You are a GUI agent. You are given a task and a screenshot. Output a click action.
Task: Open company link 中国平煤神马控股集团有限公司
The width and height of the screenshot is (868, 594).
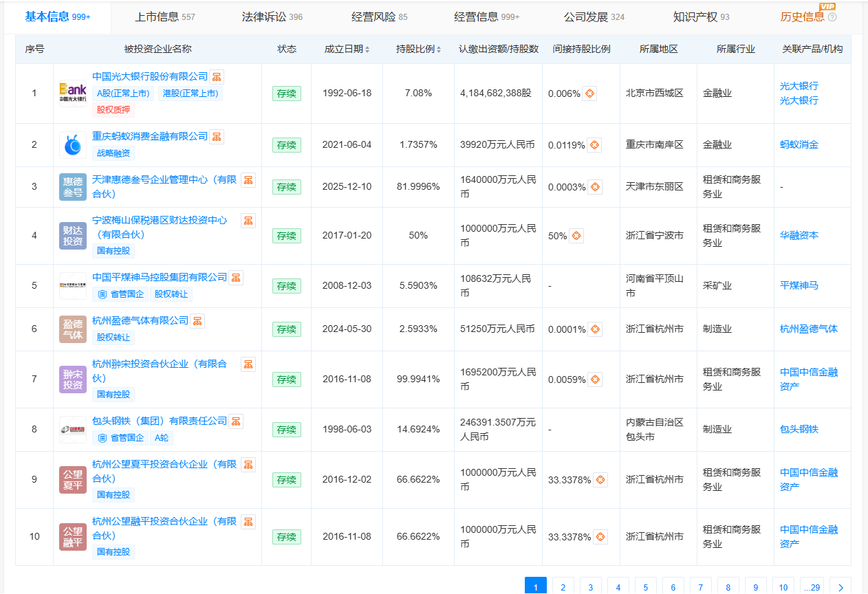[x=160, y=278]
